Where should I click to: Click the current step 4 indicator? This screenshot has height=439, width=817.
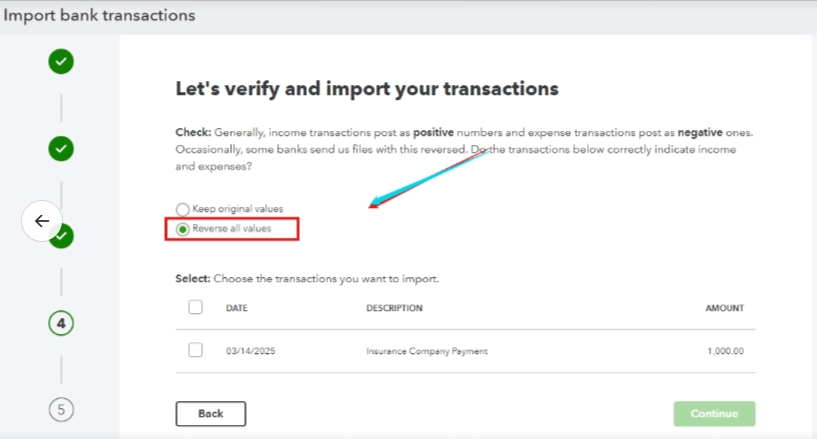[61, 323]
